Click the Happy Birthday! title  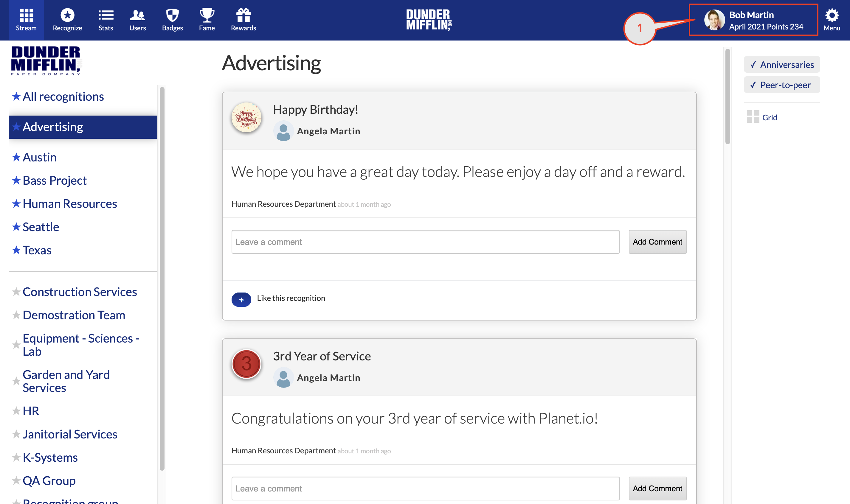[x=315, y=110]
